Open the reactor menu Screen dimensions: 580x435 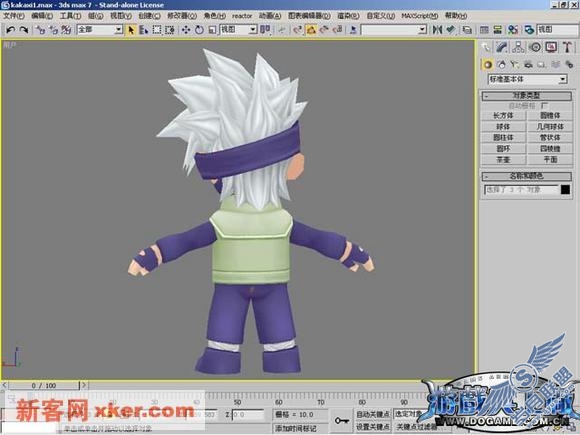[242, 16]
